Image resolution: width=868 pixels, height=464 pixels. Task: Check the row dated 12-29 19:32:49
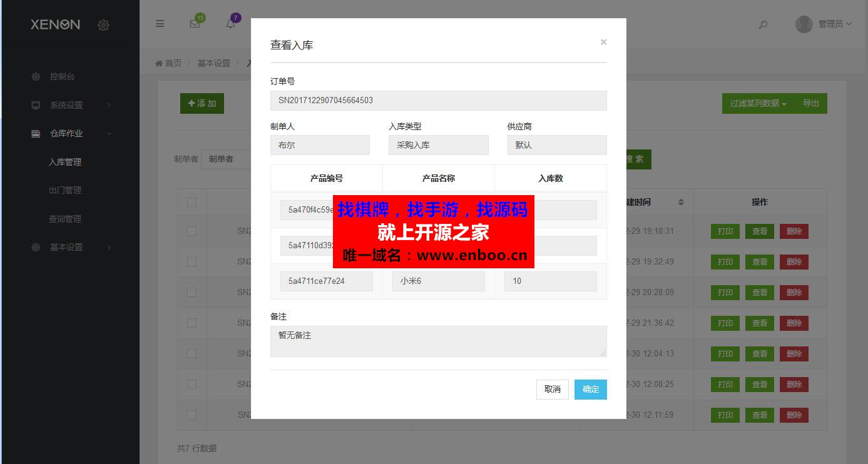191,261
